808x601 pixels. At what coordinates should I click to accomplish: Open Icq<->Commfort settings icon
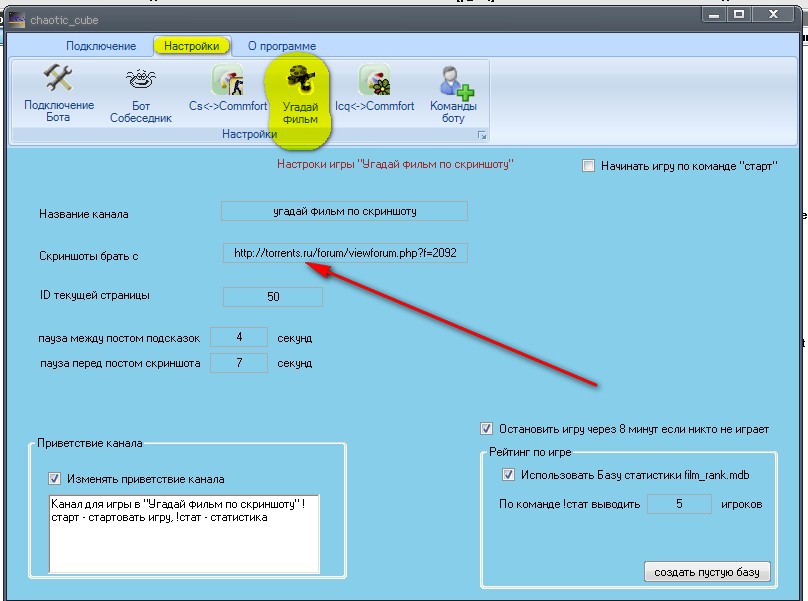[x=372, y=90]
